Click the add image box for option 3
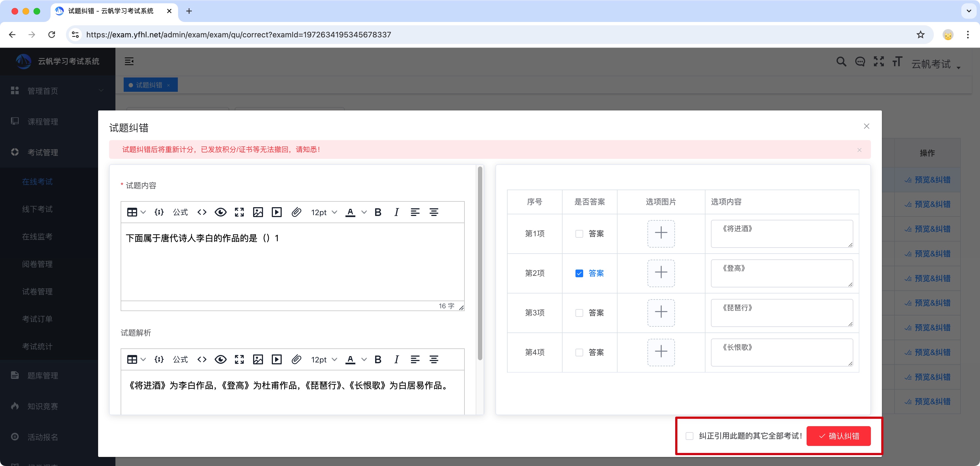Screen dimensions: 980x466 [661, 313]
